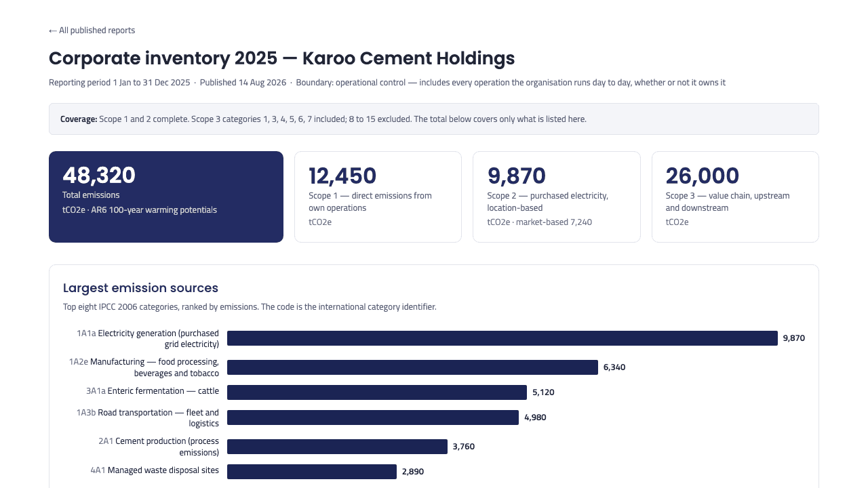The image size is (868, 488).
Task: Click the 26,000 Scope 3 figure
Action: coord(703,176)
